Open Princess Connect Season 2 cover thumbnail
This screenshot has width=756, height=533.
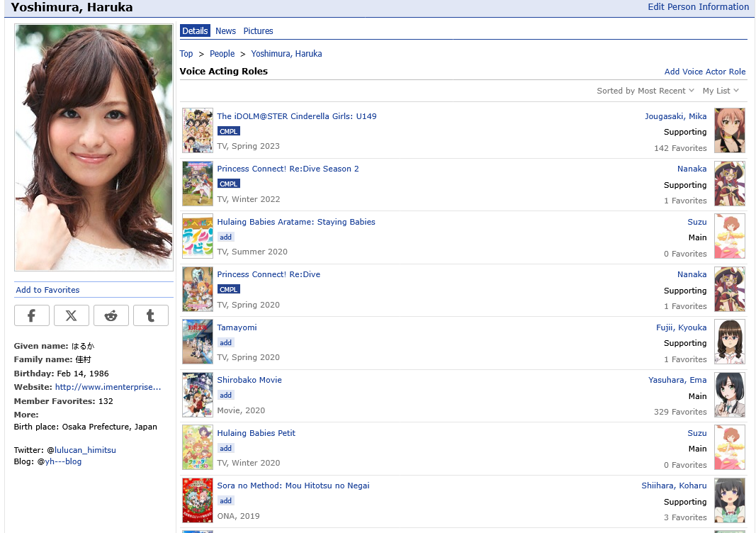point(198,184)
